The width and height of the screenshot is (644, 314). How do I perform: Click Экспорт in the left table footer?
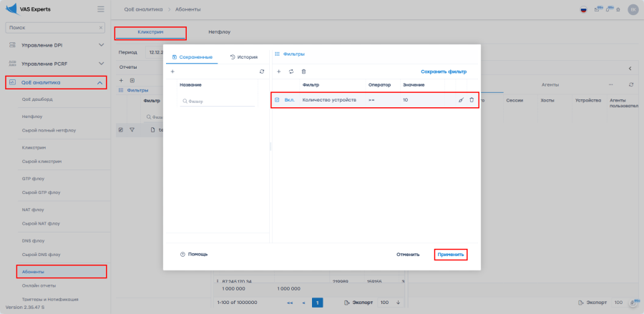pyautogui.click(x=358, y=303)
